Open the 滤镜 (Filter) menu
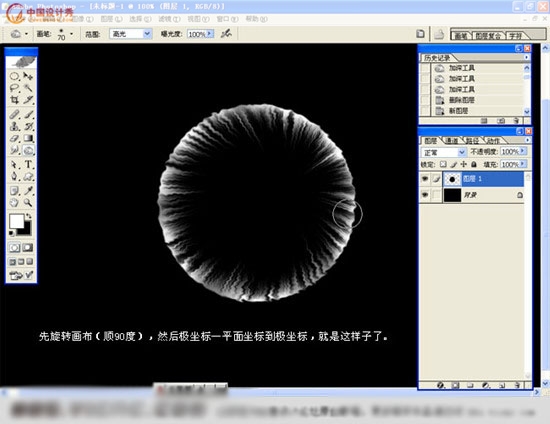Screen dimensions: 550x424 (x=169, y=19)
